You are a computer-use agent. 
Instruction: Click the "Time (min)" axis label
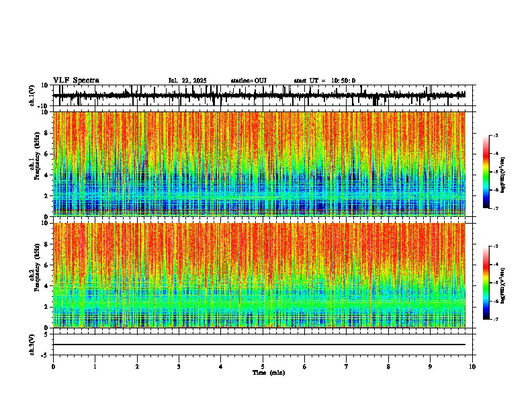point(269,373)
